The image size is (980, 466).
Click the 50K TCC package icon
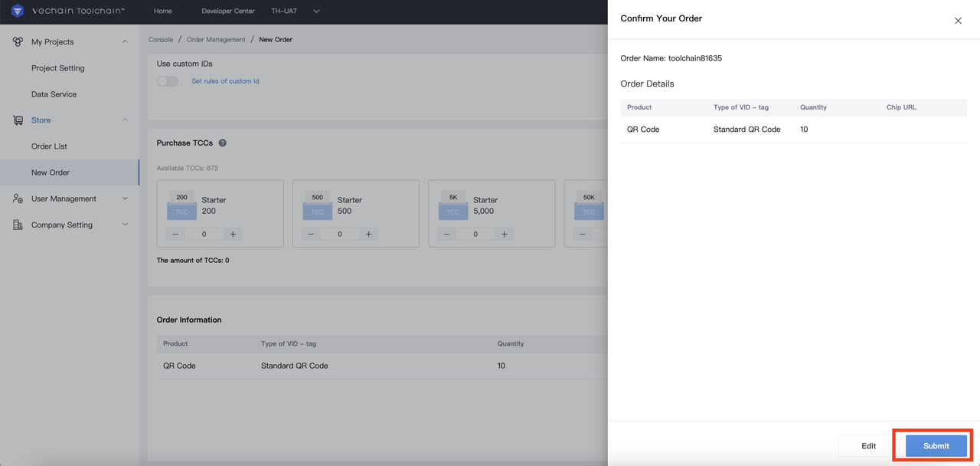pos(588,205)
